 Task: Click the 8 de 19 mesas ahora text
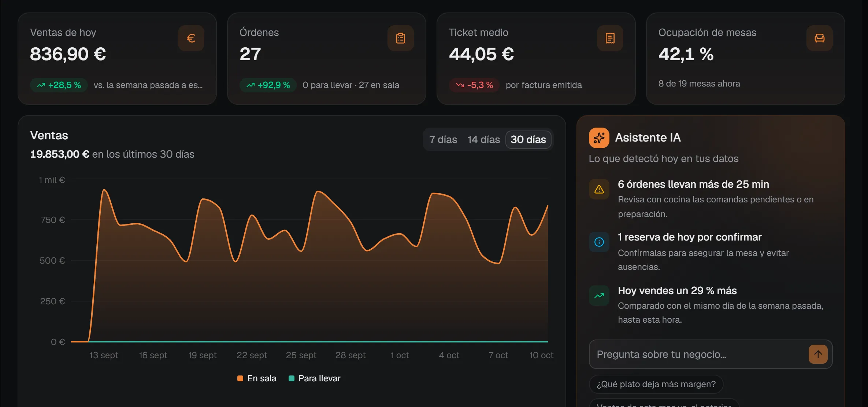pyautogui.click(x=699, y=84)
